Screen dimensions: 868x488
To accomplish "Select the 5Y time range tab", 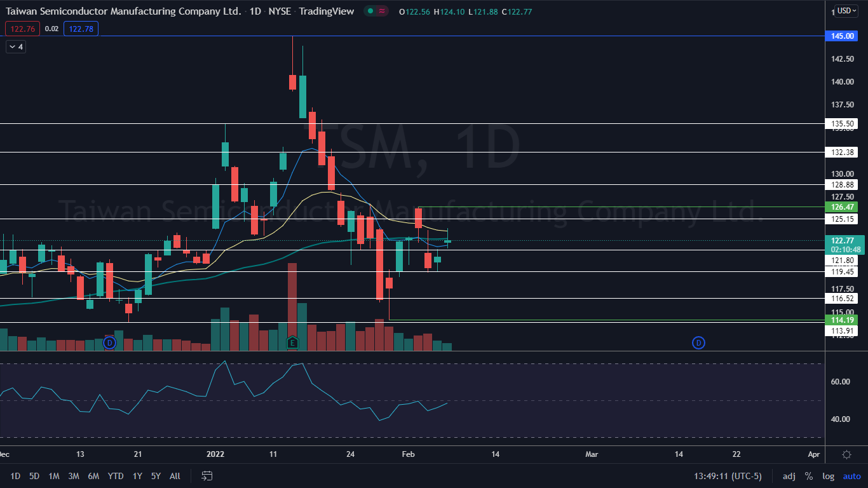I will [156, 476].
